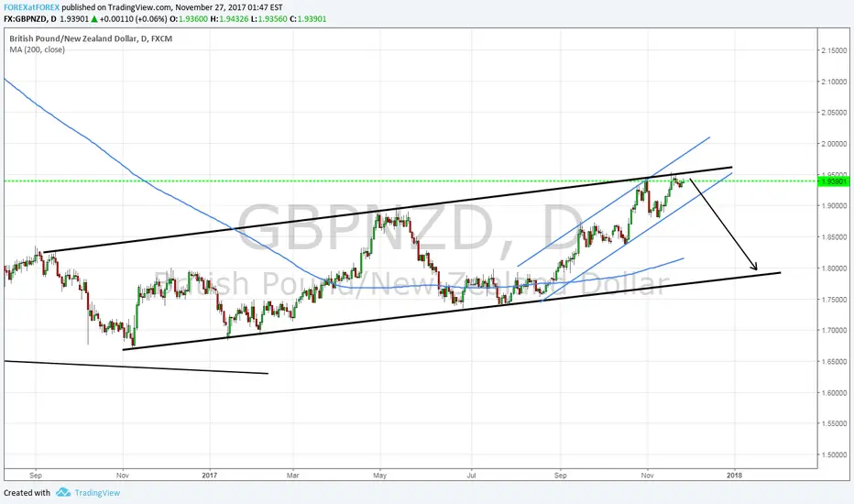The image size is (854, 504).
Task: Open the FOREXatFOREX publisher link
Action: 31,7
